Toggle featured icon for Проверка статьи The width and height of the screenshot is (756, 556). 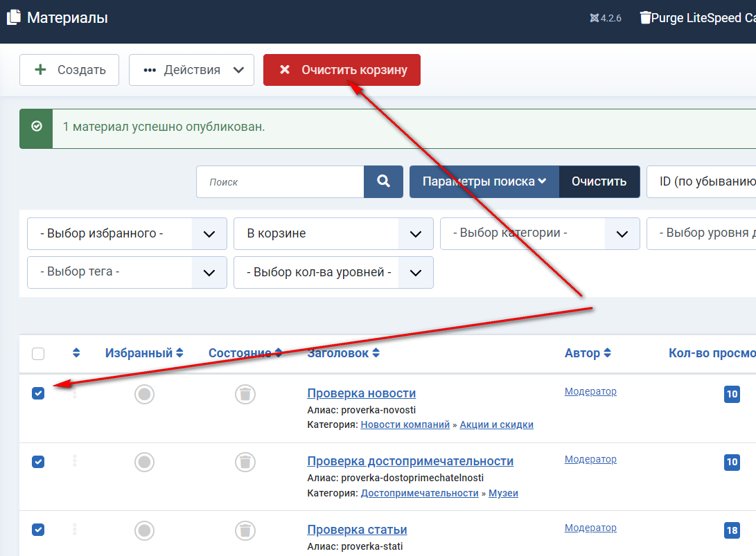(144, 530)
